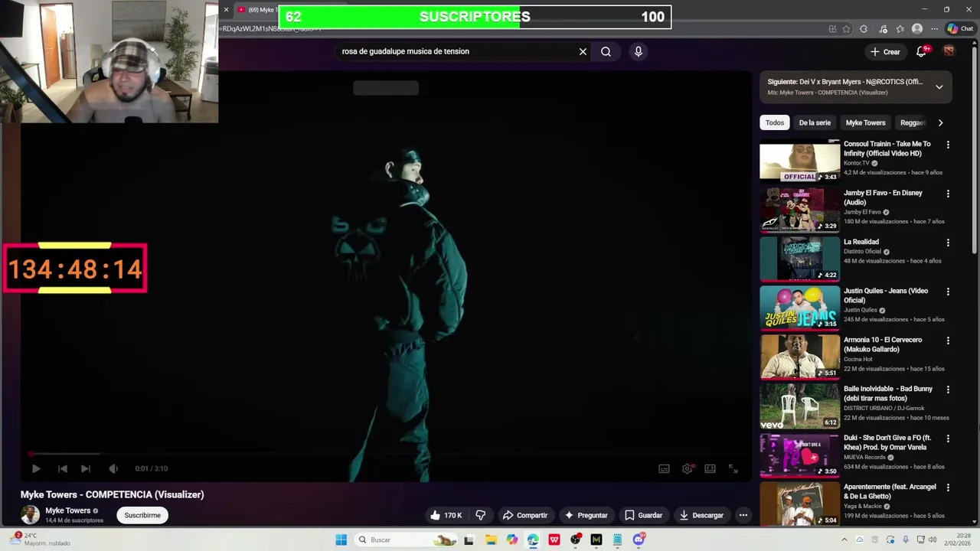Click the Descargar download button
Screen dimensions: 980x551
click(x=701, y=515)
